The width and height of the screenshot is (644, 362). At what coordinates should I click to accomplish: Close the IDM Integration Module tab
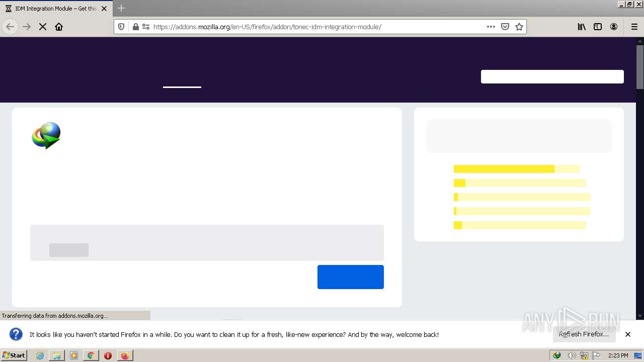click(104, 9)
